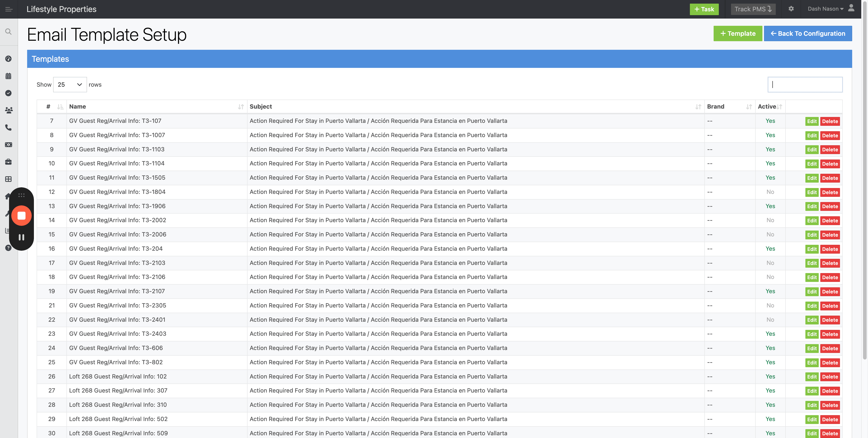Open the hamburger menu in the top bar

[9, 9]
